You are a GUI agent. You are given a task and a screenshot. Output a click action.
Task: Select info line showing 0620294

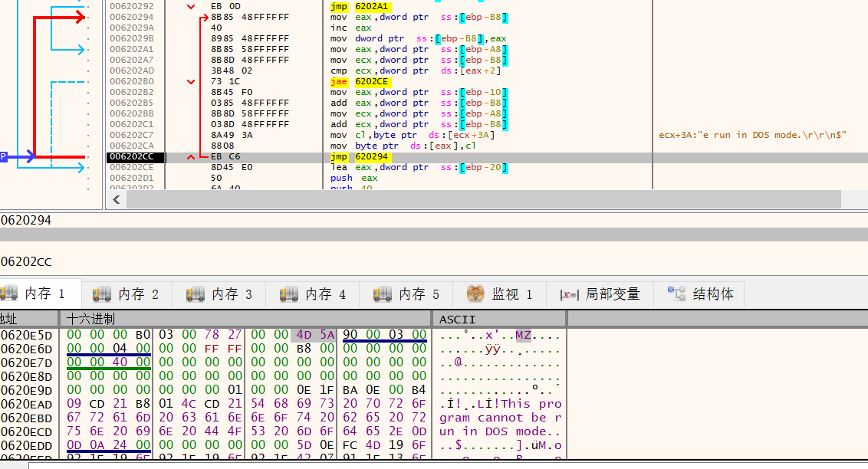[x=25, y=220]
